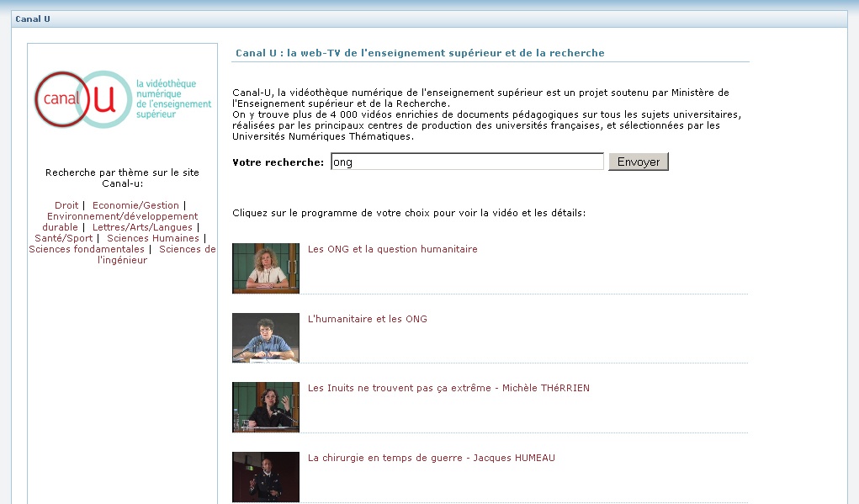
Task: Open the Lettres/Arts/Langues theme
Action: 143,227
